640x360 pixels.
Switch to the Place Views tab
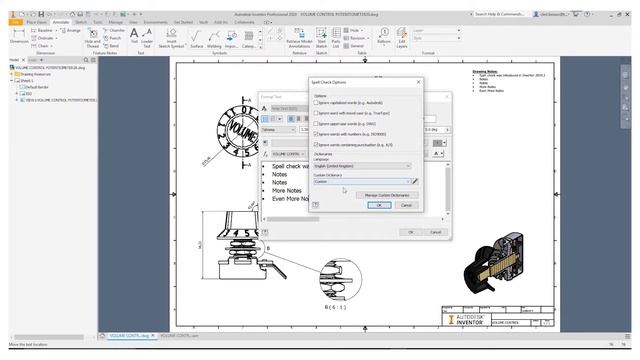[37, 22]
